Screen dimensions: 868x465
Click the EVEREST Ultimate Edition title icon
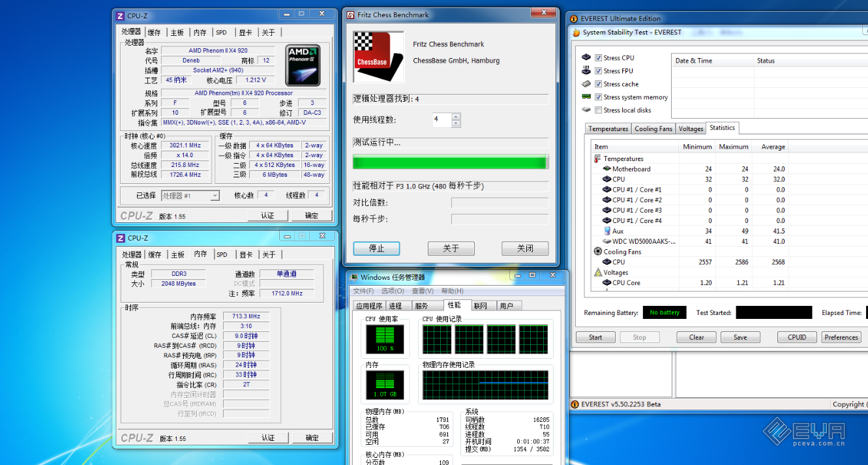tap(573, 18)
